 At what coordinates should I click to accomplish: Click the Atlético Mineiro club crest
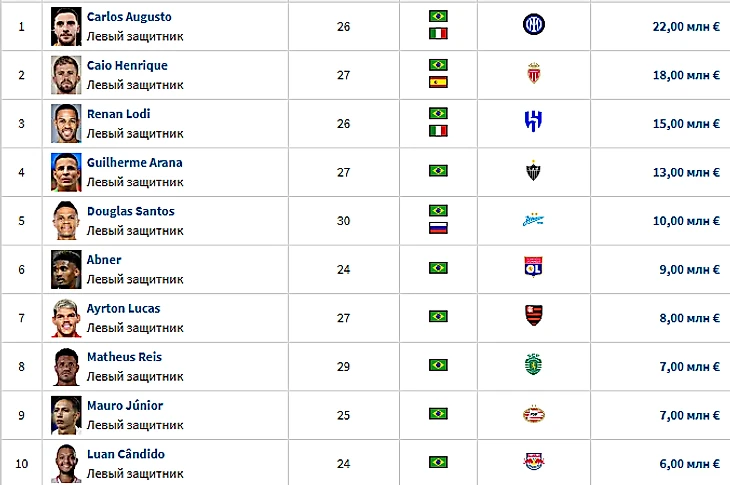(x=534, y=170)
